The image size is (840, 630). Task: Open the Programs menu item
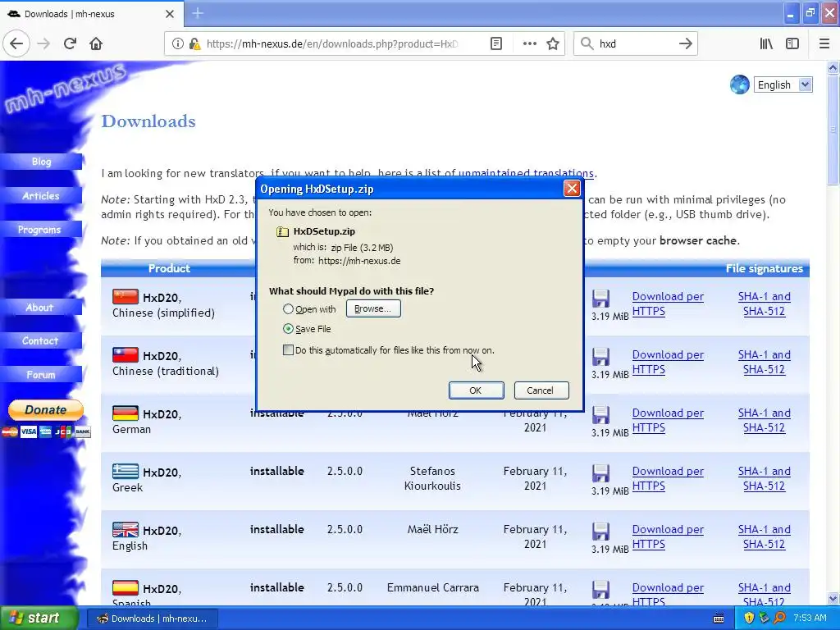(x=41, y=230)
